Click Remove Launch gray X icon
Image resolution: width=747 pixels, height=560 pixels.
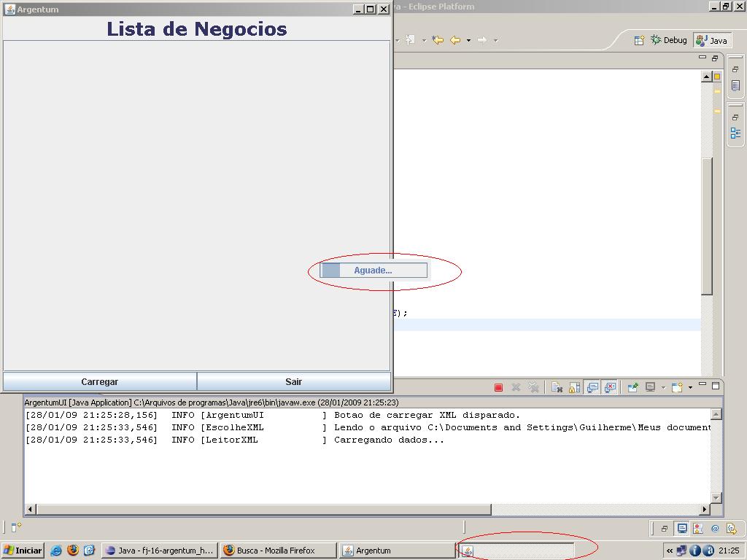pos(516,387)
